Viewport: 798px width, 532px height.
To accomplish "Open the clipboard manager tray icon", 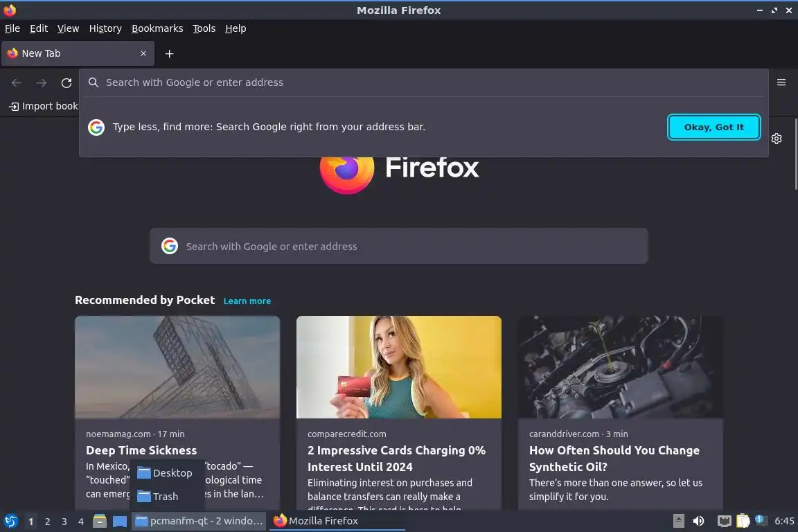I will pyautogui.click(x=743, y=521).
